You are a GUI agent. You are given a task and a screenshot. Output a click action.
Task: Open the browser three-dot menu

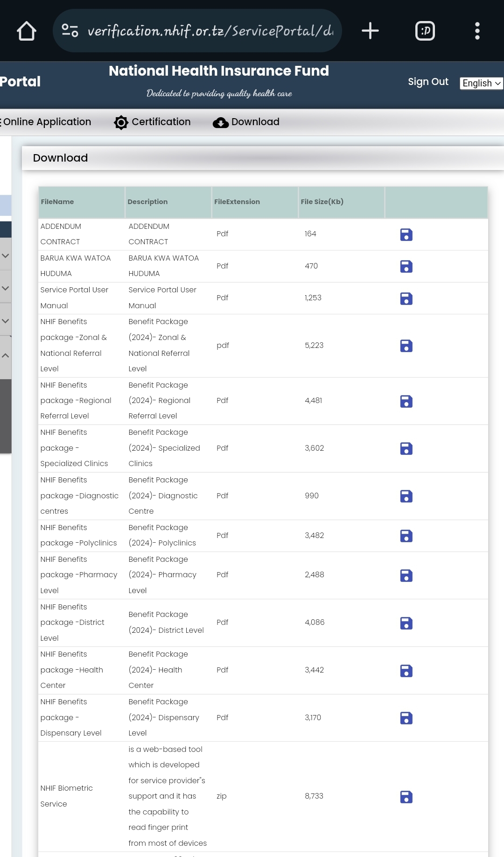tap(477, 31)
